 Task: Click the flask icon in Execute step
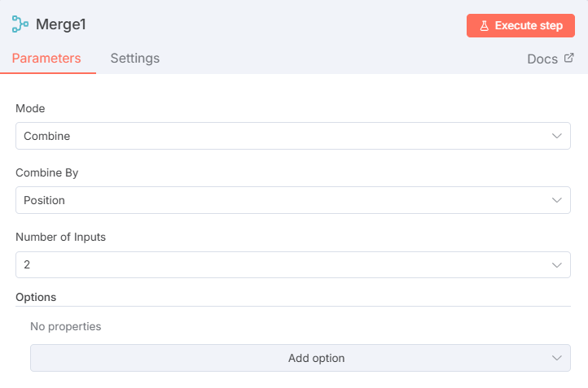click(x=484, y=26)
